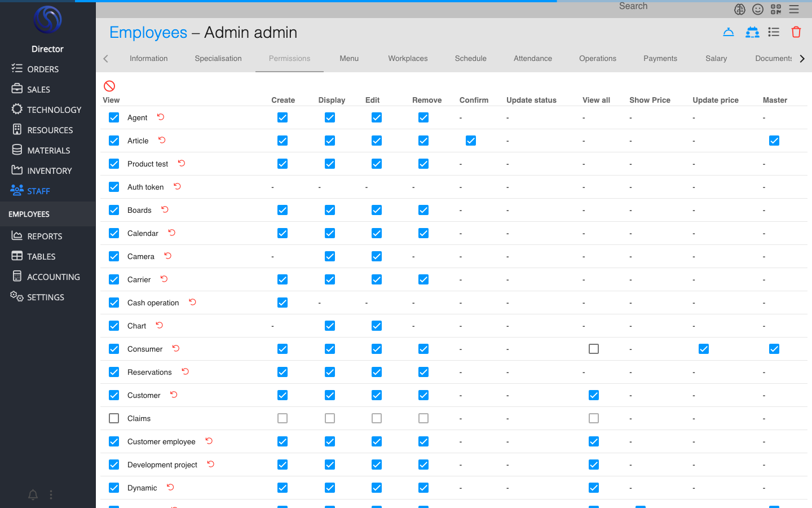Click the notifications bell icon
The height and width of the screenshot is (508, 812).
pyautogui.click(x=33, y=495)
